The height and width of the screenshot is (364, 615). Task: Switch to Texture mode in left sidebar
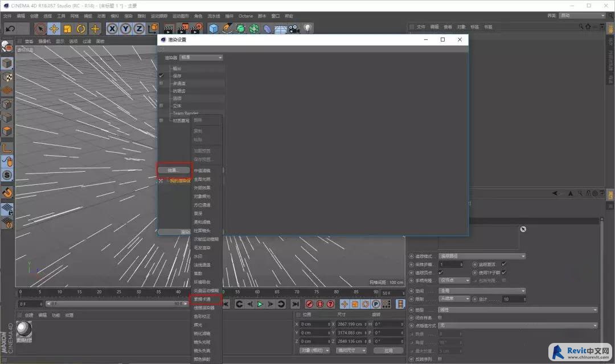point(7,77)
